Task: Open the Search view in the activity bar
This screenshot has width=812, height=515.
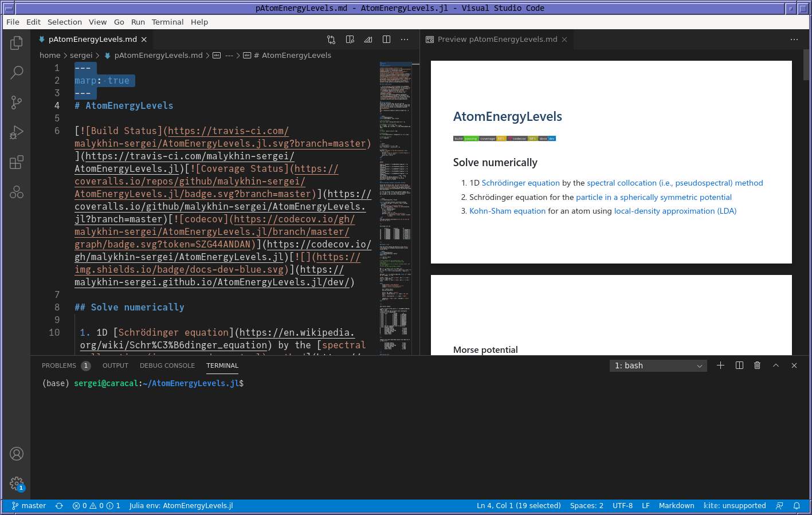Action: pyautogui.click(x=17, y=73)
